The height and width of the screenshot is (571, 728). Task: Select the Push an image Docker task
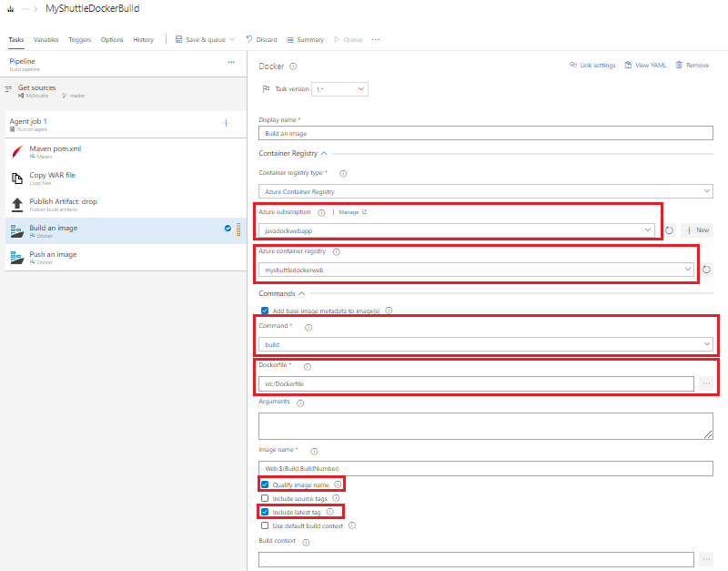[126, 258]
